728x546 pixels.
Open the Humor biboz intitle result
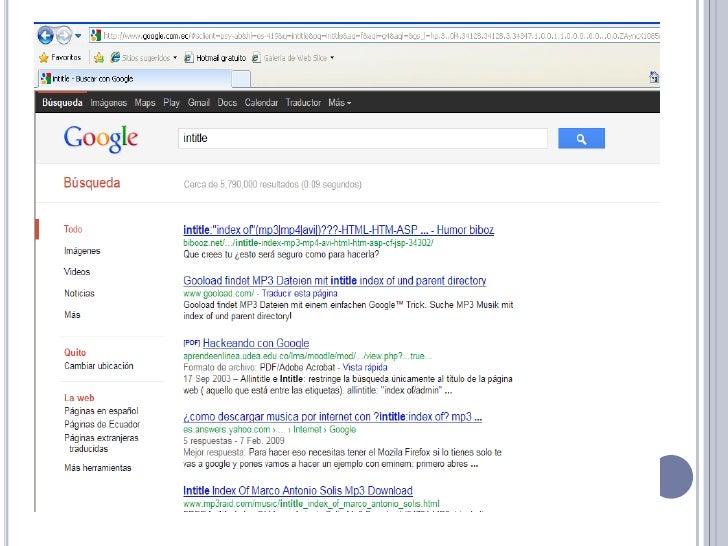pos(338,230)
